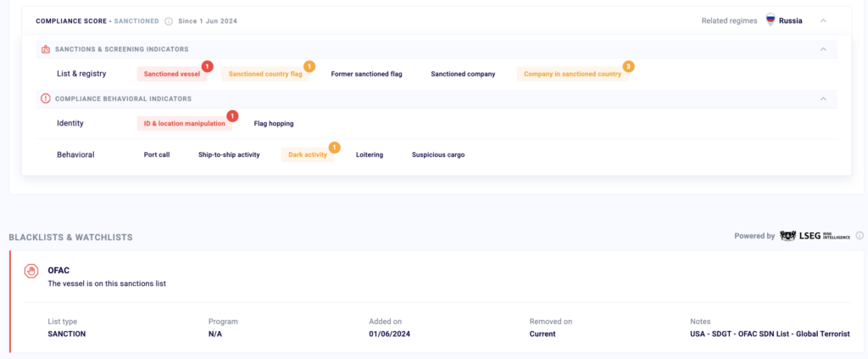
Task: Click the N/A program value
Action: pyautogui.click(x=215, y=334)
